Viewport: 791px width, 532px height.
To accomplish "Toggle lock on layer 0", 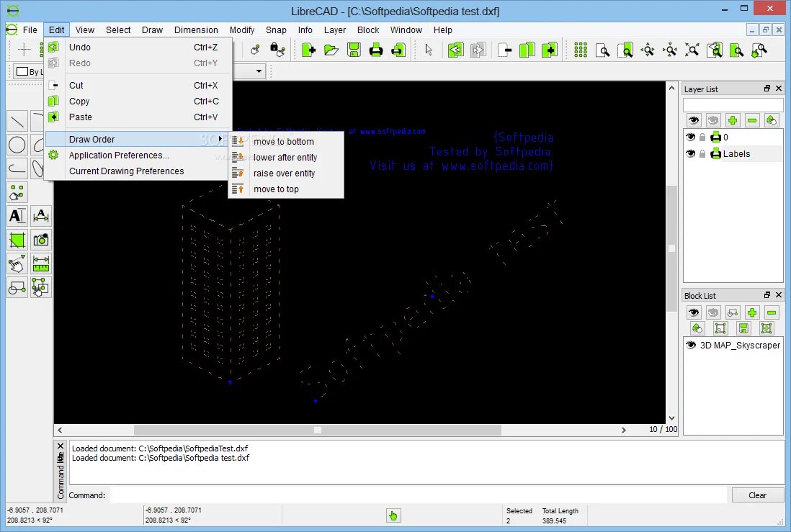I will [702, 137].
